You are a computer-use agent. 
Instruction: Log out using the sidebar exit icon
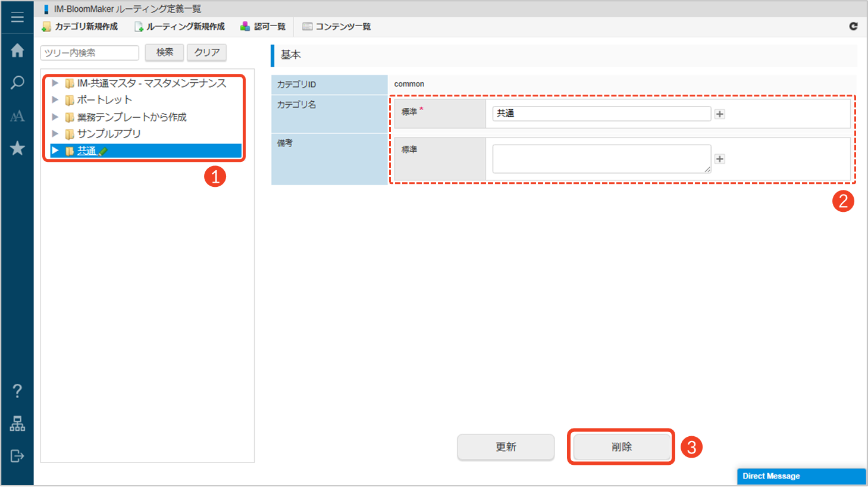[17, 456]
